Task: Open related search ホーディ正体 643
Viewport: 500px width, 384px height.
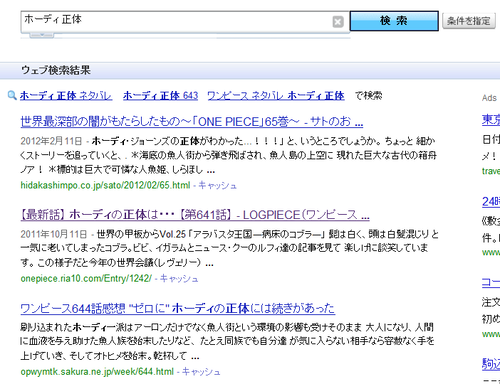Action: 160,96
